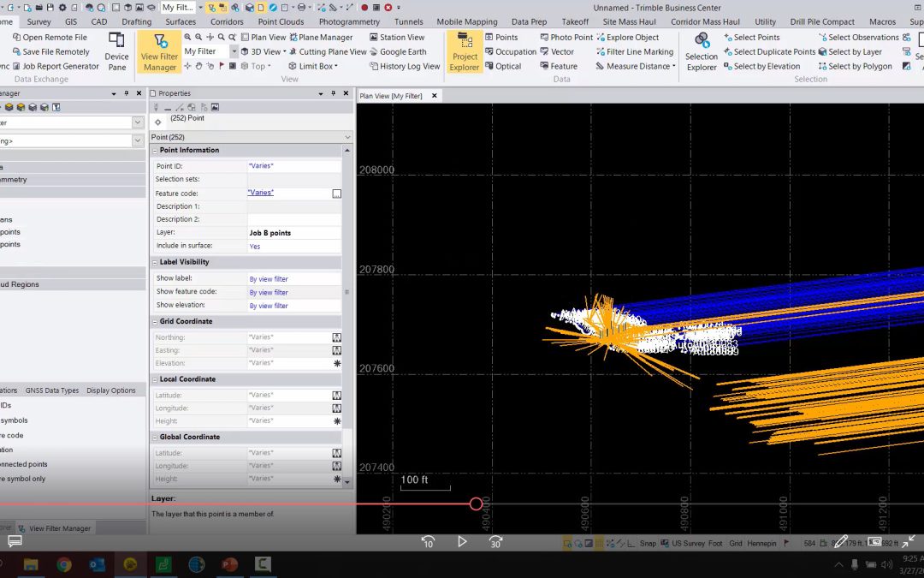The image size is (924, 578).
Task: Launch the Selection Explorer
Action: point(702,52)
